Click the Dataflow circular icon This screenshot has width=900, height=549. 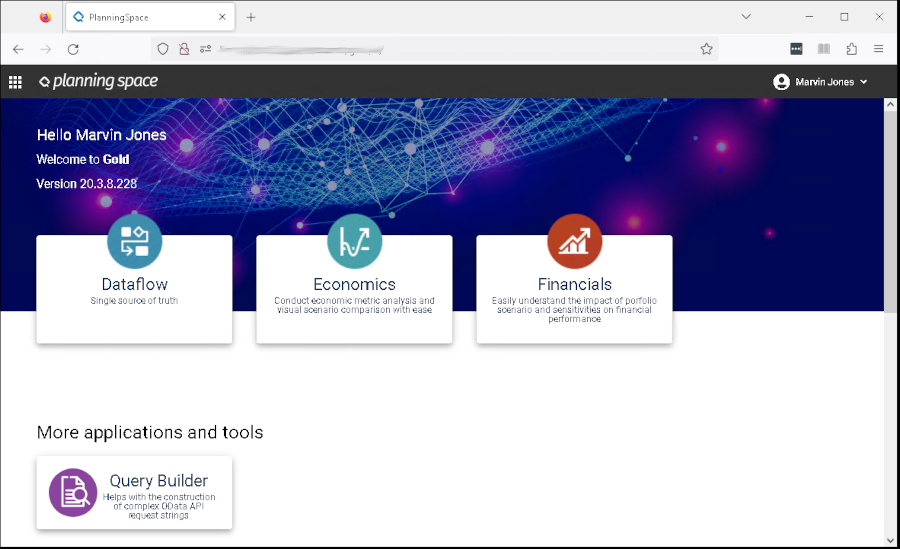click(x=134, y=241)
